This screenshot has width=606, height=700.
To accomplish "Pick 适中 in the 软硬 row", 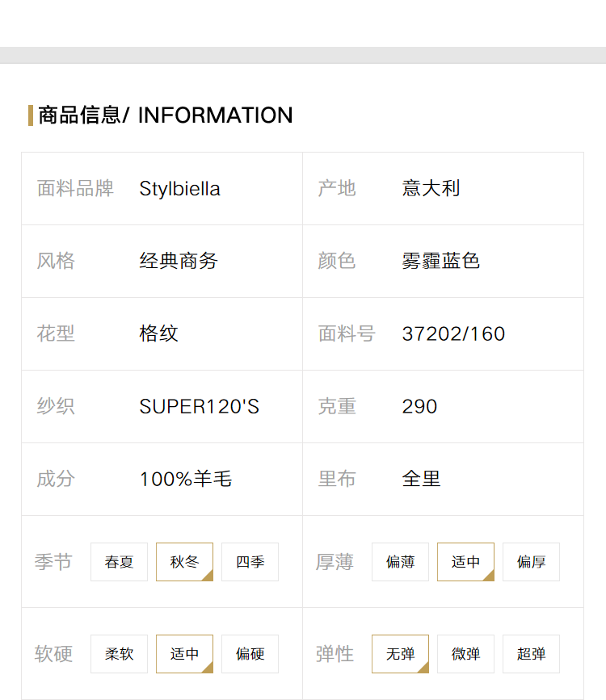I will tap(184, 653).
